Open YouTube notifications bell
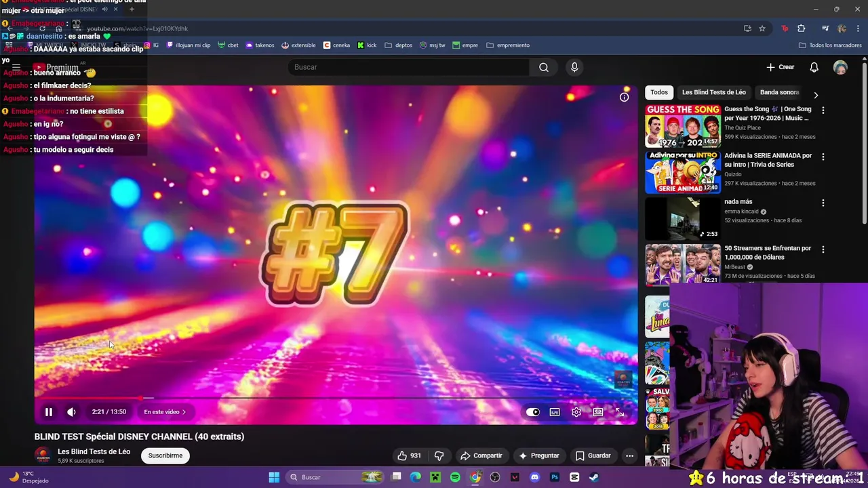868x488 pixels. pyautogui.click(x=814, y=67)
